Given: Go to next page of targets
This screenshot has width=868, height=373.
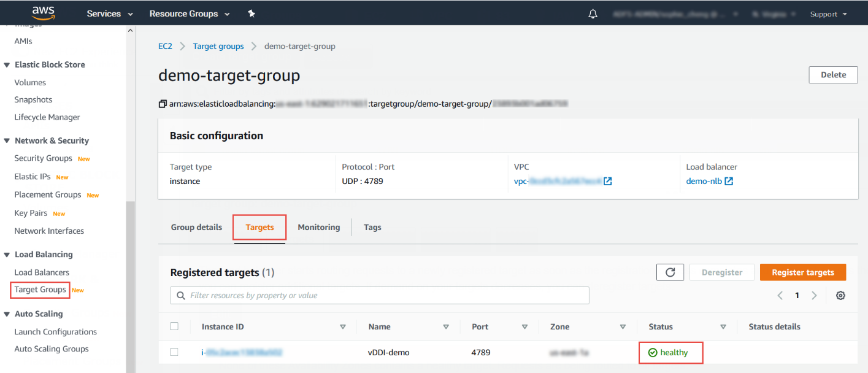Looking at the screenshot, I should click(814, 296).
